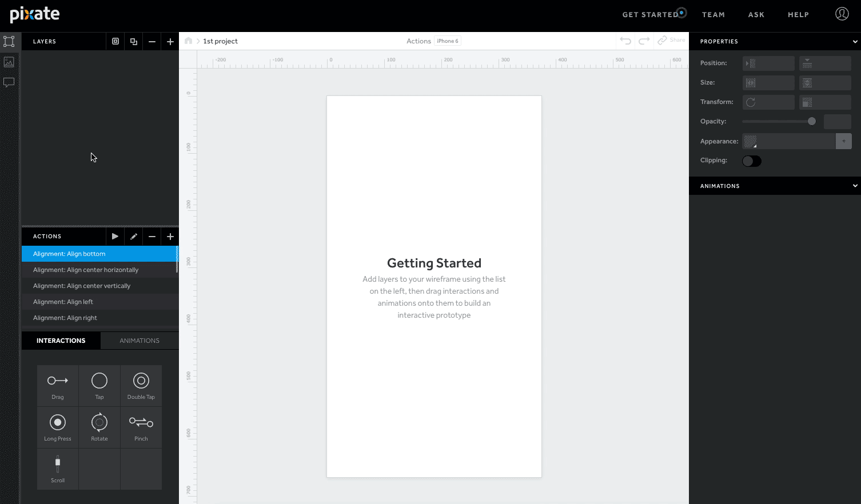
Task: Toggle the Clipping switch
Action: point(751,161)
